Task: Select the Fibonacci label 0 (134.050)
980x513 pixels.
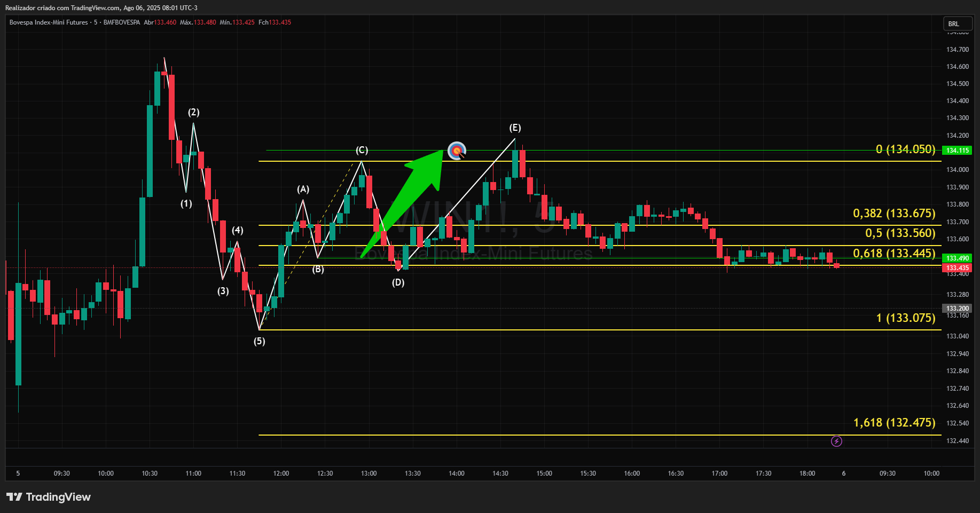Action: tap(906, 149)
